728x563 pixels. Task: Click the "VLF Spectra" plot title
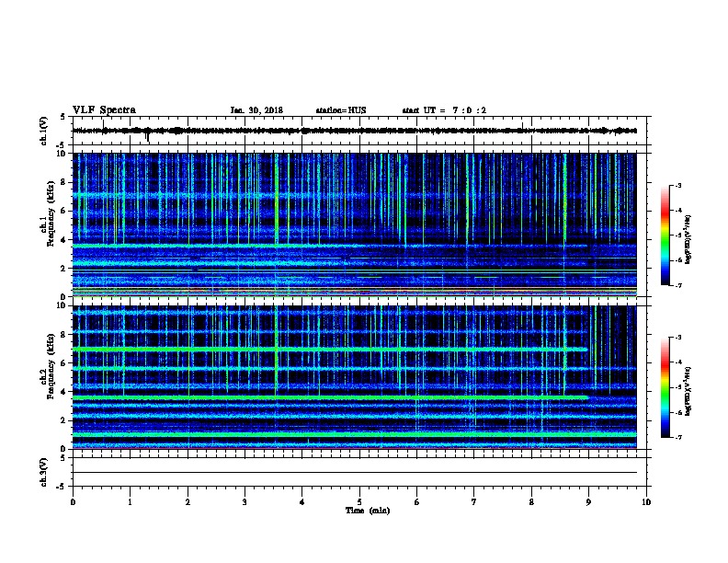[104, 110]
